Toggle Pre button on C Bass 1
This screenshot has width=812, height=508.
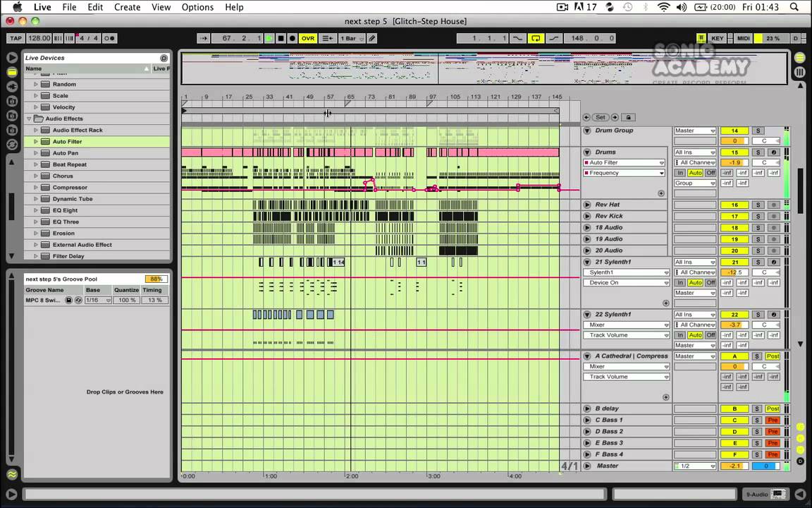pyautogui.click(x=773, y=420)
